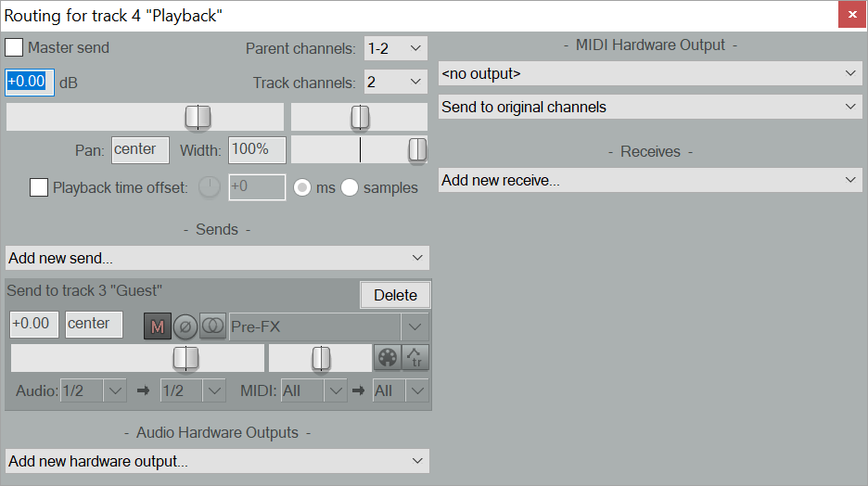Open the Track channels dropdown
The width and height of the screenshot is (868, 486).
(395, 83)
